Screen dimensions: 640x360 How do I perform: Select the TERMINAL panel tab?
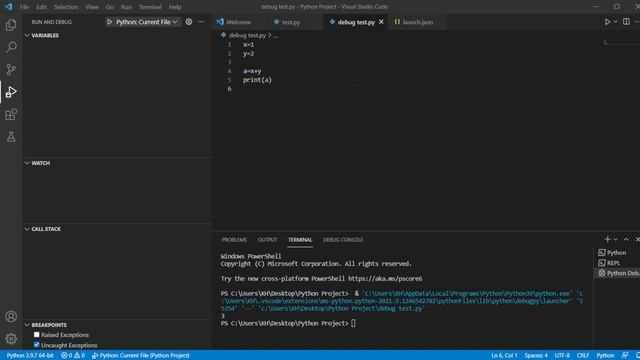[300, 240]
